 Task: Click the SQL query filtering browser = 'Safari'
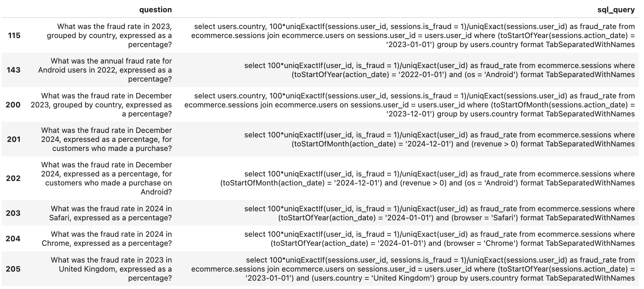tap(439, 213)
